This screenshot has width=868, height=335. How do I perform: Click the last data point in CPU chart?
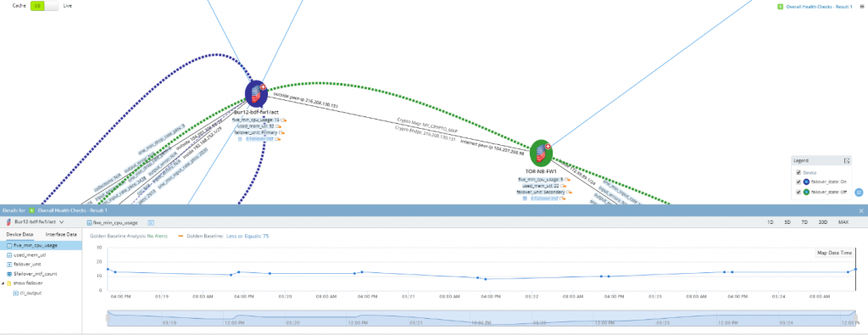(x=855, y=269)
